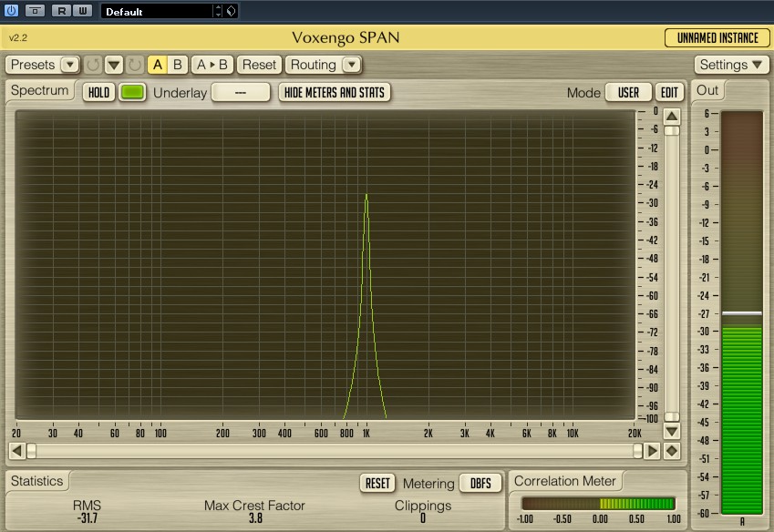This screenshot has height=532, width=774.
Task: Click the horizontal scroll left arrow
Action: [x=15, y=451]
